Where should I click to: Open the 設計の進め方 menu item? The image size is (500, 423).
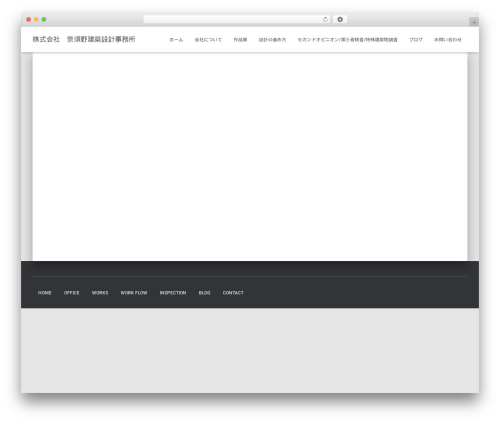[272, 40]
